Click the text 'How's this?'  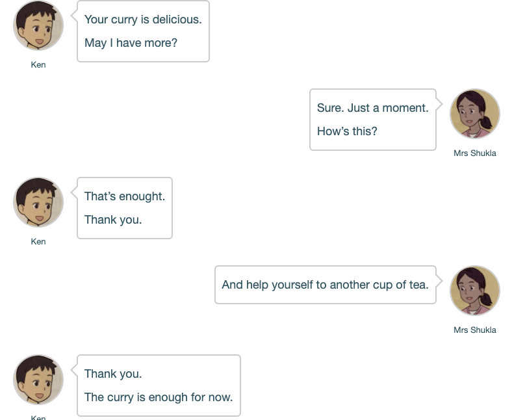347,131
